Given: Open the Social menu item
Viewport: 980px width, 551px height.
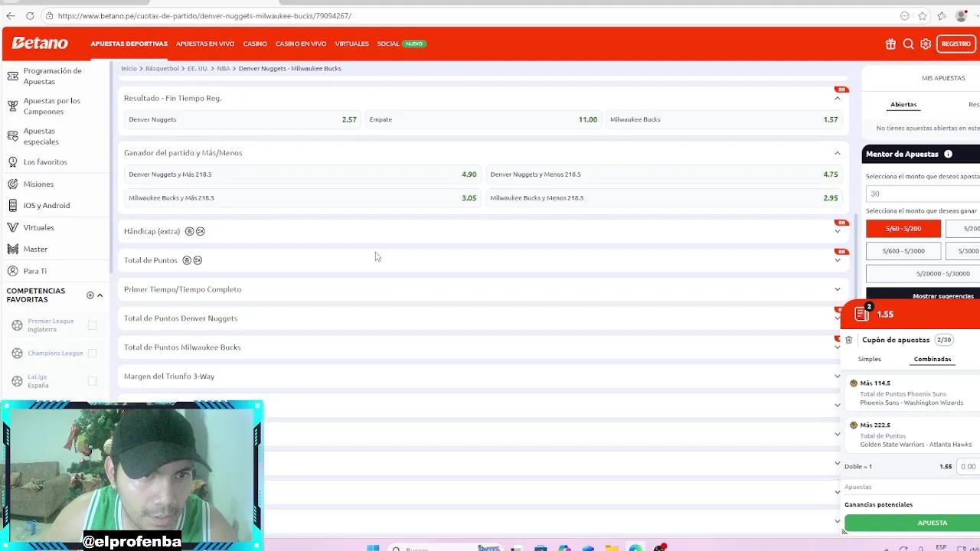Looking at the screenshot, I should pos(387,44).
